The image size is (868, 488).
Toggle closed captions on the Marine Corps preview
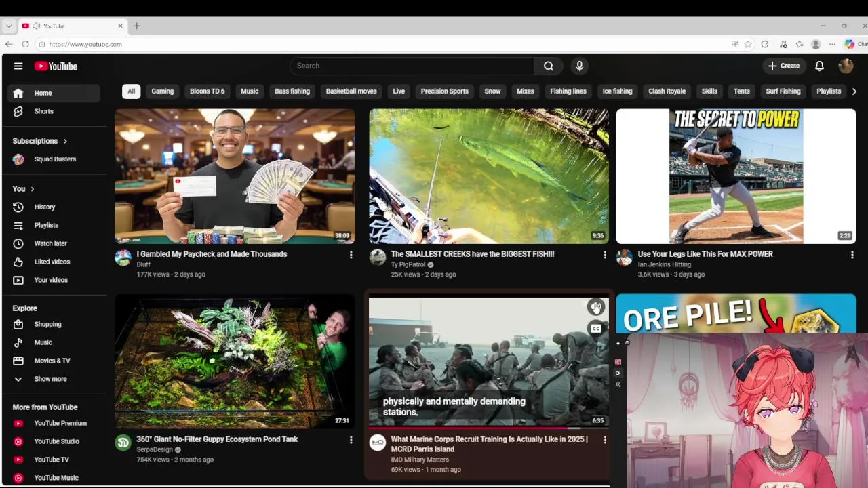pyautogui.click(x=595, y=329)
